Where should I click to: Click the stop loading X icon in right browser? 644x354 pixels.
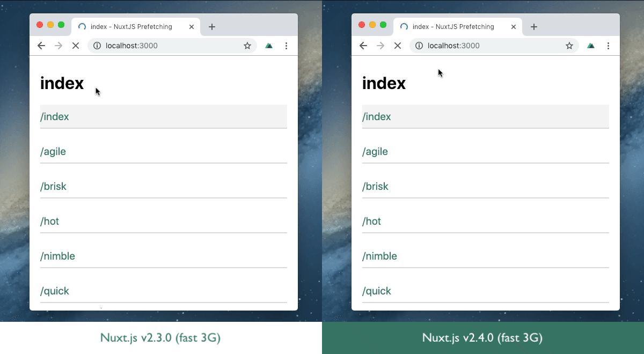click(398, 46)
